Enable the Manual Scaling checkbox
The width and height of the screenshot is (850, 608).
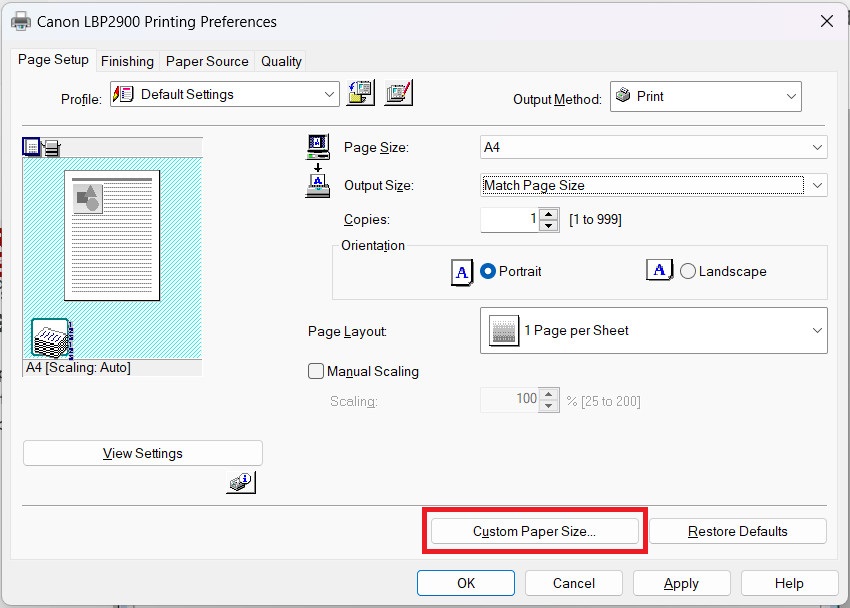pyautogui.click(x=317, y=371)
